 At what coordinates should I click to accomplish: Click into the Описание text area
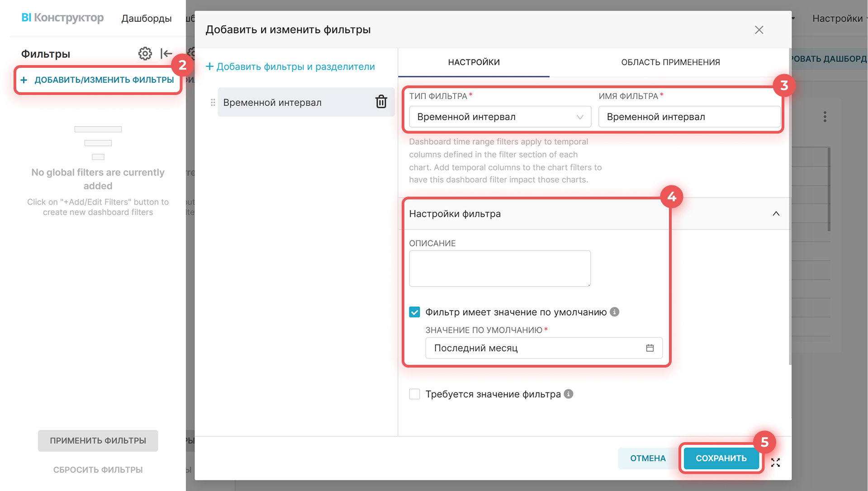click(x=499, y=269)
